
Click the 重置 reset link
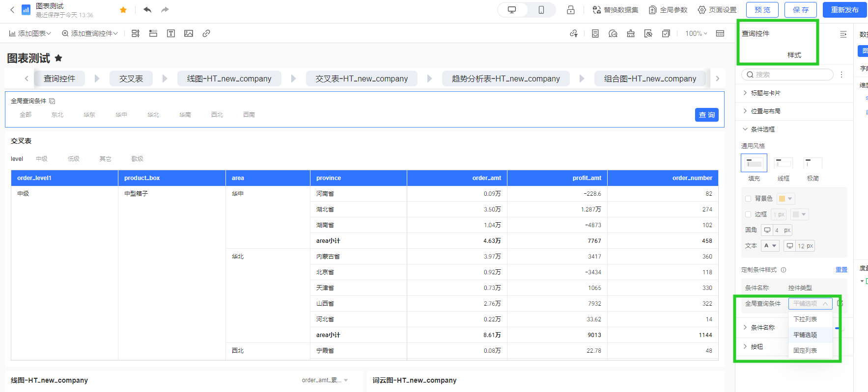(841, 270)
